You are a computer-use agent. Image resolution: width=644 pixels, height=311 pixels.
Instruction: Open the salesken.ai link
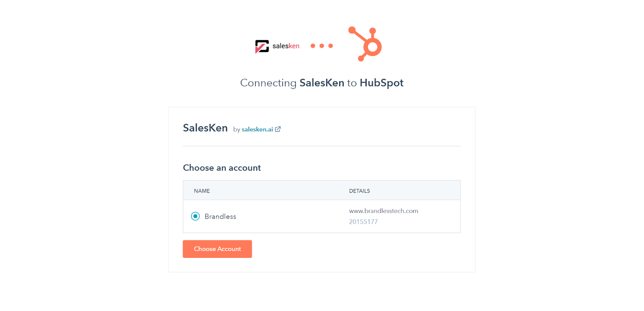click(257, 129)
